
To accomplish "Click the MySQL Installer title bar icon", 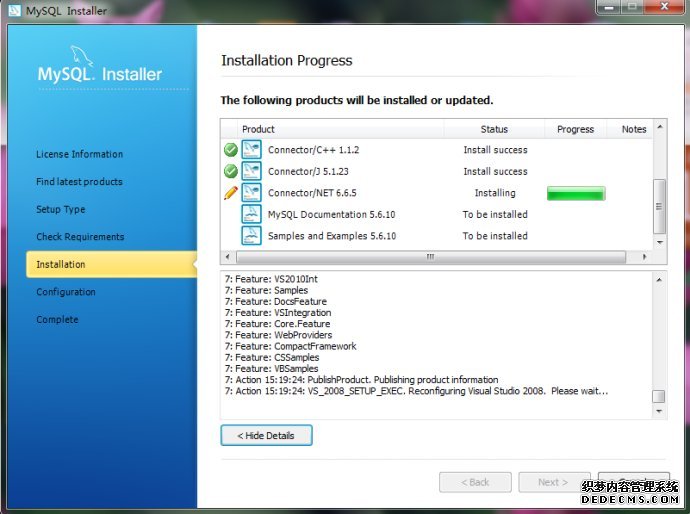I will pyautogui.click(x=12, y=11).
